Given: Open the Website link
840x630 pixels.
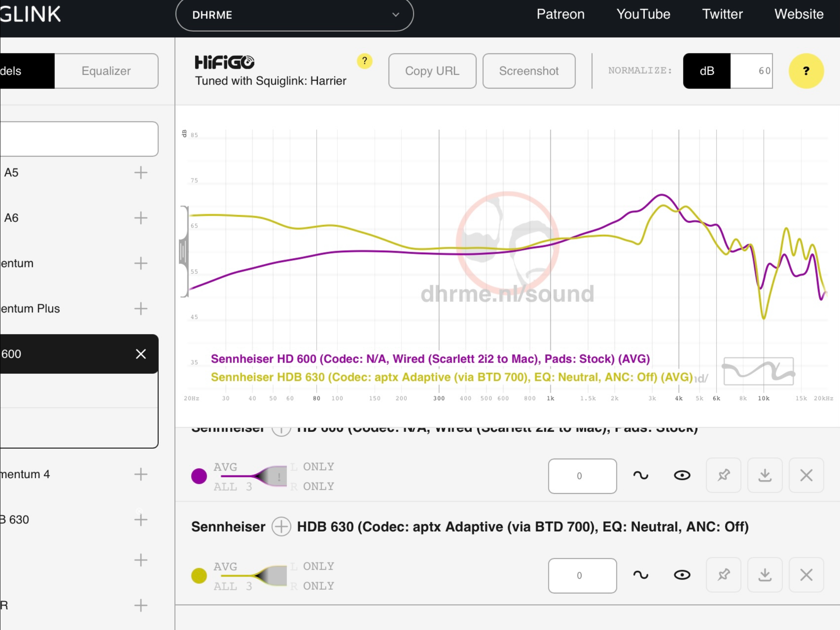Looking at the screenshot, I should pos(799,14).
